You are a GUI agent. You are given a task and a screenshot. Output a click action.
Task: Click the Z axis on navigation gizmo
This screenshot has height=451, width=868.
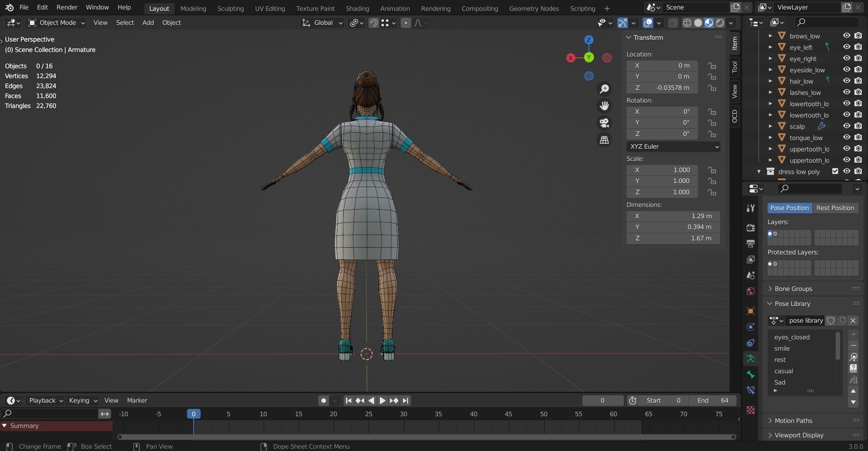(588, 40)
